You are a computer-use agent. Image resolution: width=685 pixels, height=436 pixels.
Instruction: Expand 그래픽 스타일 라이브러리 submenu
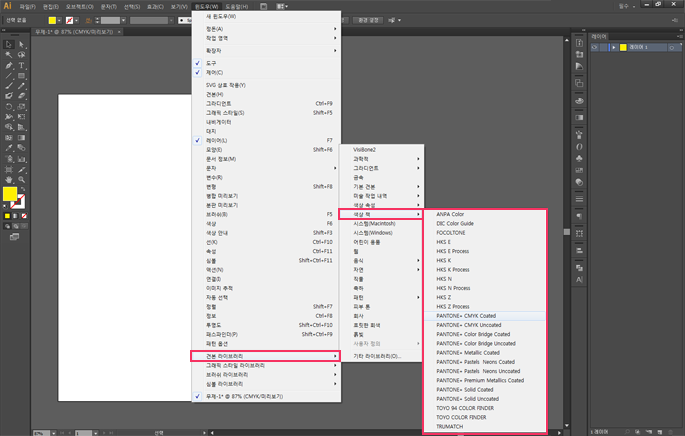click(266, 365)
